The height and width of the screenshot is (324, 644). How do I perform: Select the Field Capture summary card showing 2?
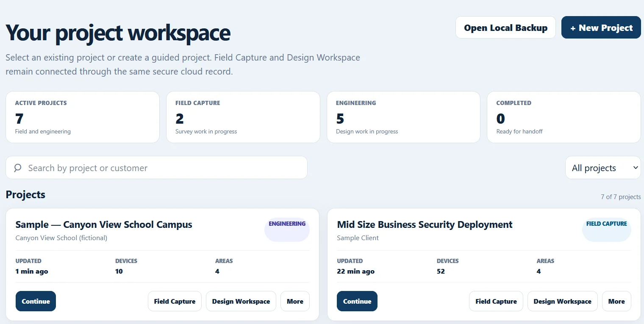pyautogui.click(x=243, y=117)
